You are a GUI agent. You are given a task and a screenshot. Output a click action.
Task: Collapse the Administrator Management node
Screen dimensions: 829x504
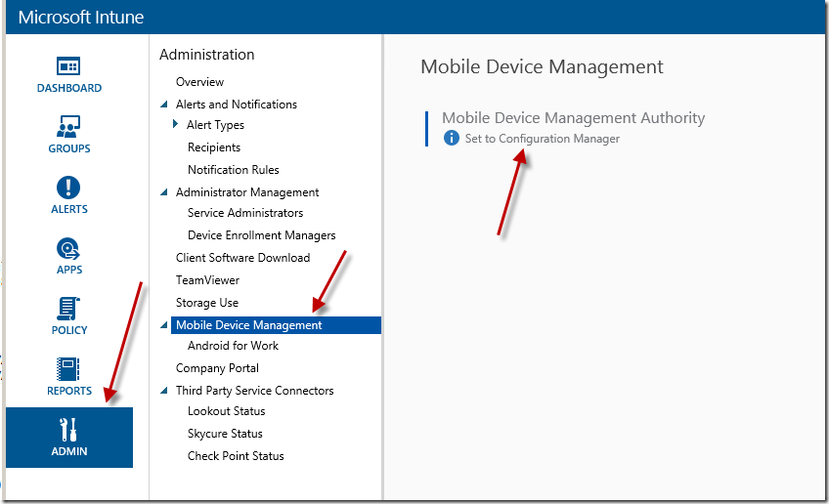click(164, 192)
